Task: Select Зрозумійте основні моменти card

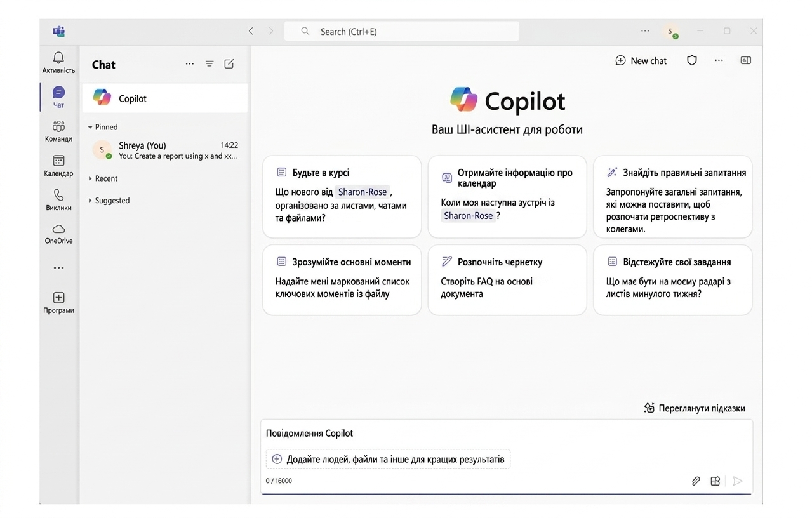Action: point(342,280)
